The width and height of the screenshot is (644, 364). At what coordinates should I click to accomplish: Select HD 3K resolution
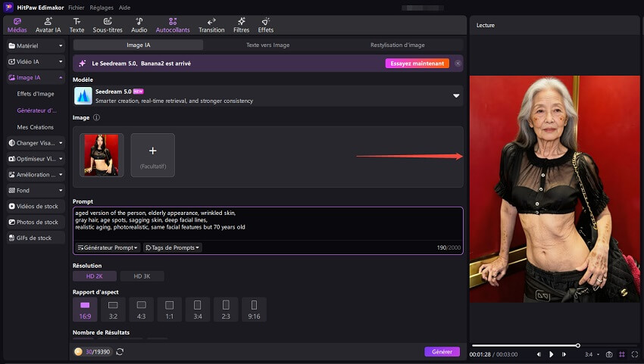(142, 276)
